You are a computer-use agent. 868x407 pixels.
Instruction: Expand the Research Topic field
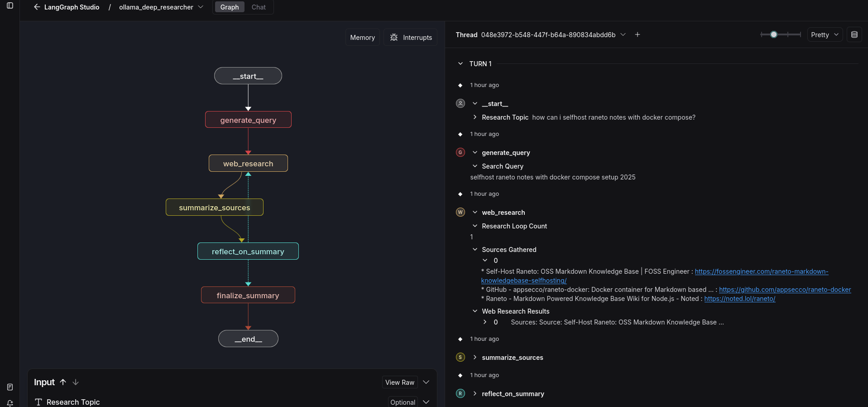(x=475, y=117)
